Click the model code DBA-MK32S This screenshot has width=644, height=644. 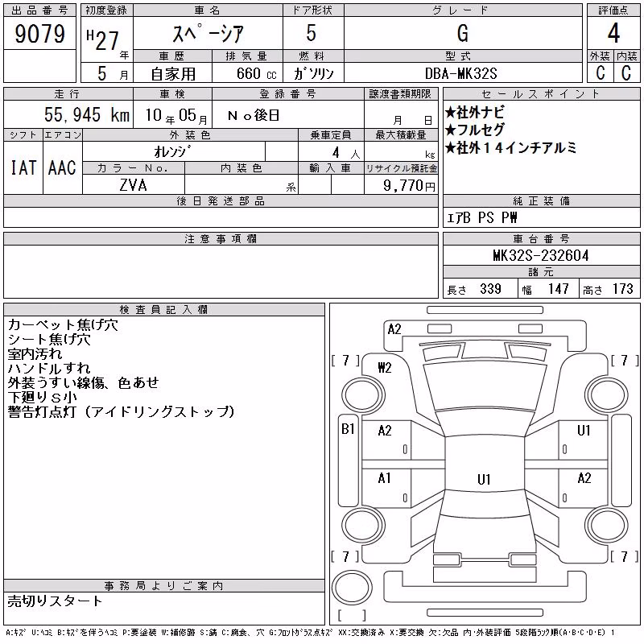pos(461,73)
